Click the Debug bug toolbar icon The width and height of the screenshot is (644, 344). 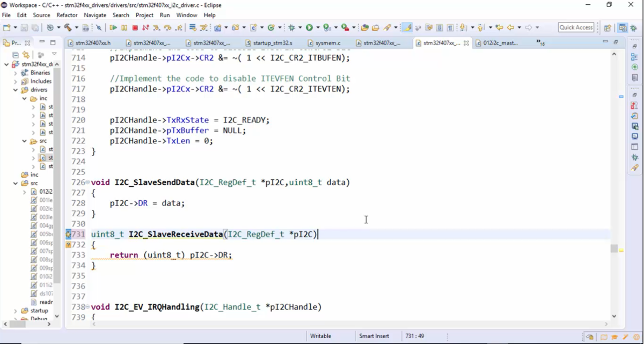click(x=291, y=27)
